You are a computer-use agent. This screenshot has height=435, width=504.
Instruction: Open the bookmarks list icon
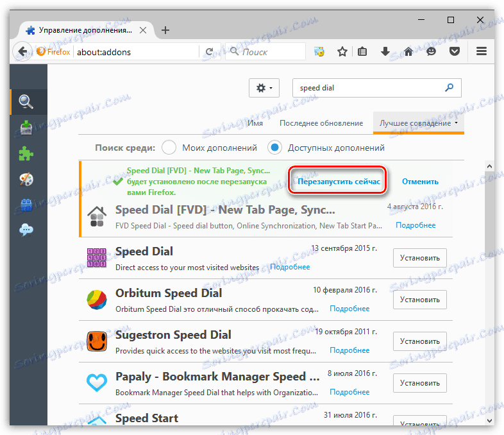(362, 51)
